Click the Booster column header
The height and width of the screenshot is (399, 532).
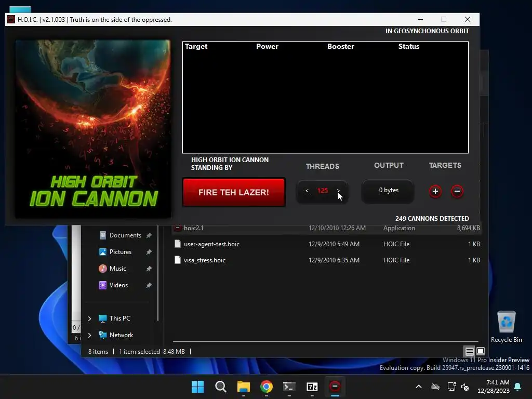341,46
